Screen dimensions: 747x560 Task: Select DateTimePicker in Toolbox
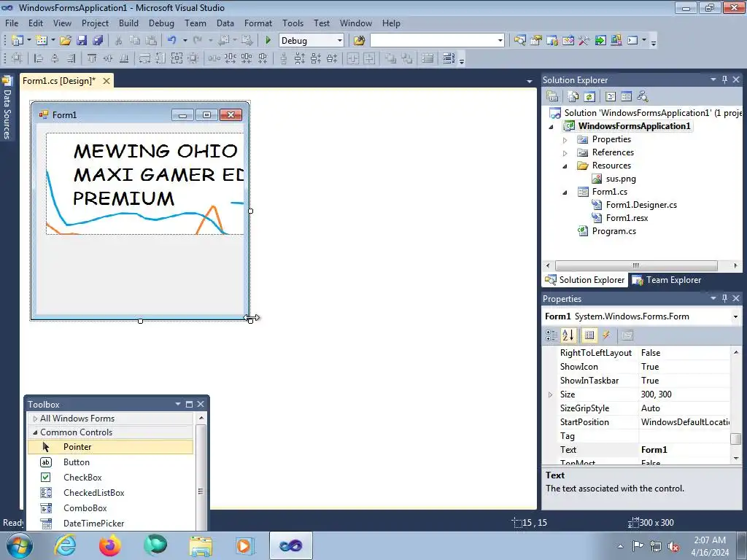pyautogui.click(x=111, y=524)
